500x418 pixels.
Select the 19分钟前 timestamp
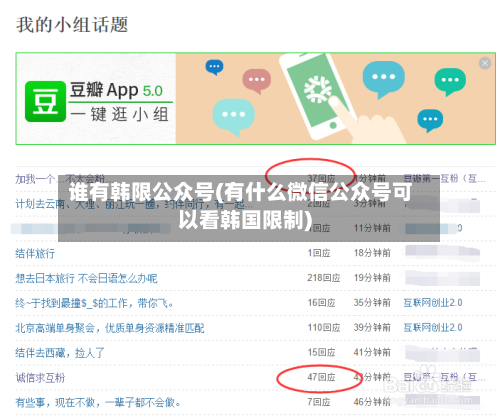pos(372,278)
